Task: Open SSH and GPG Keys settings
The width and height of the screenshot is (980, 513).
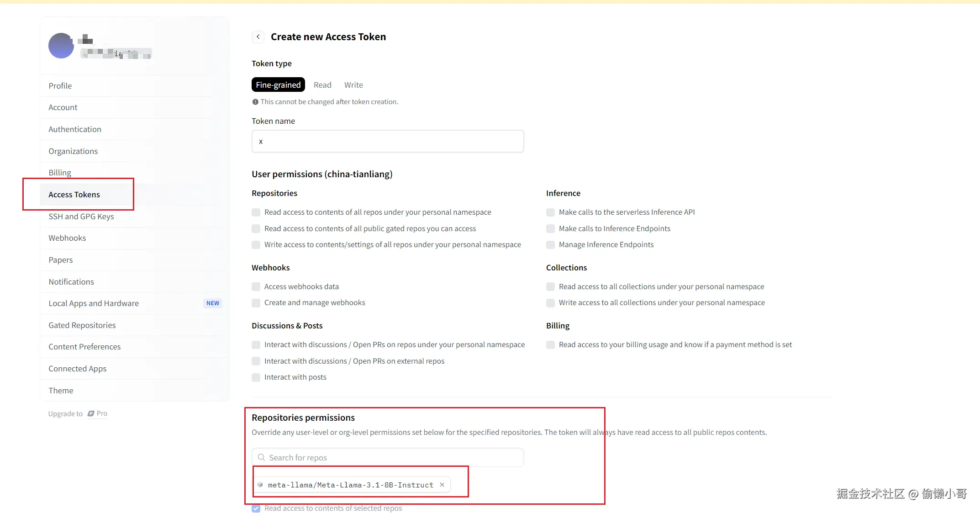Action: coord(81,217)
